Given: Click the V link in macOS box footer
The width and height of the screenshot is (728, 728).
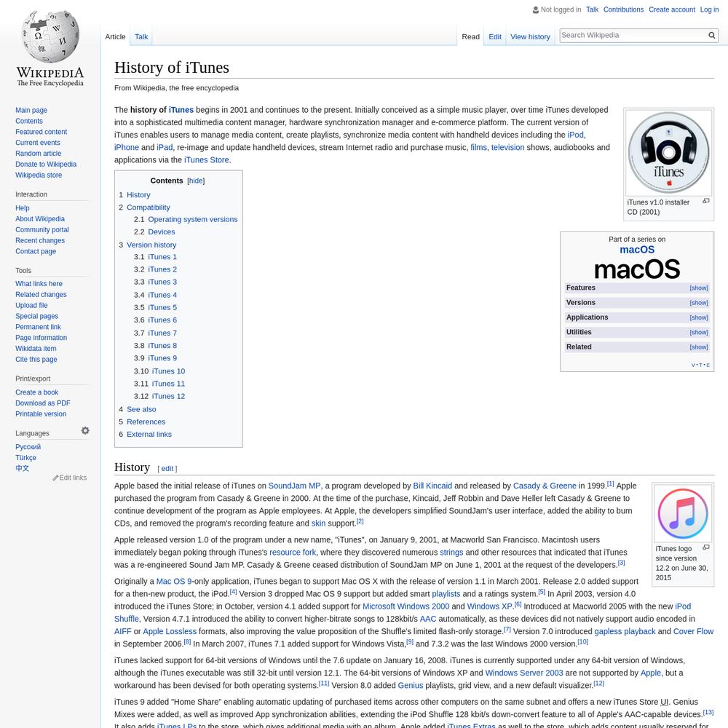Looking at the screenshot, I should click(x=693, y=365).
